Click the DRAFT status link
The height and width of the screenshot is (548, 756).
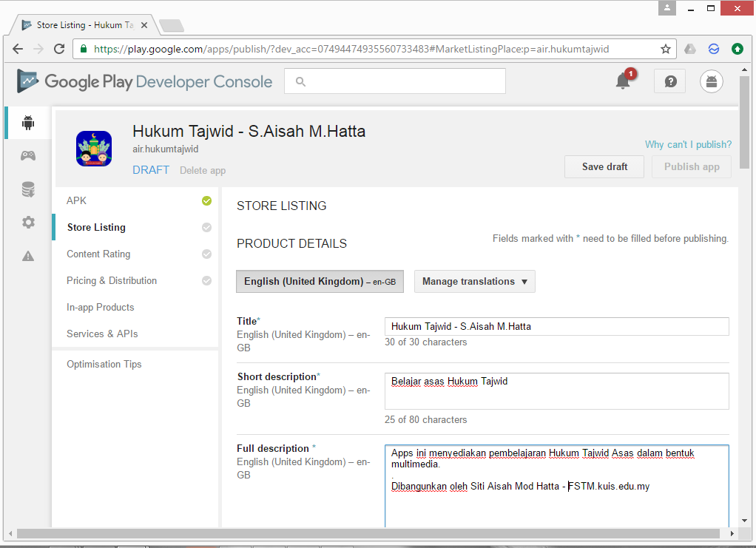pyautogui.click(x=151, y=170)
